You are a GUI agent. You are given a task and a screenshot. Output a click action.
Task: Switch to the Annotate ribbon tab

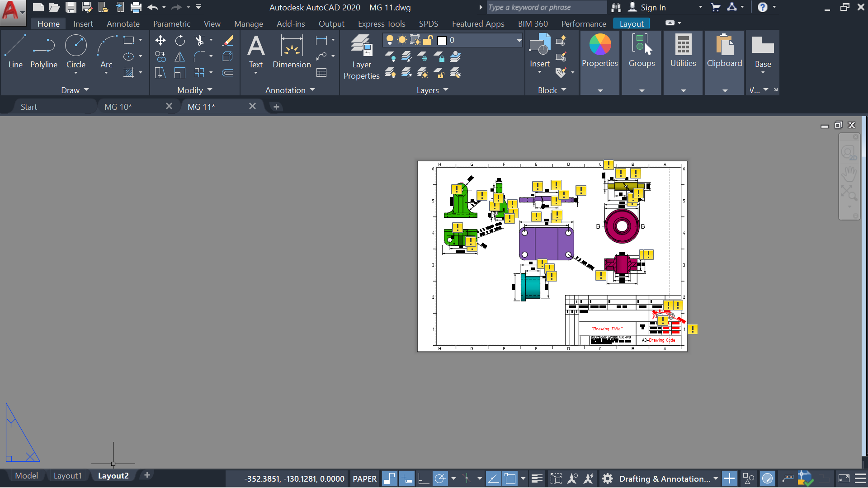tap(123, 23)
